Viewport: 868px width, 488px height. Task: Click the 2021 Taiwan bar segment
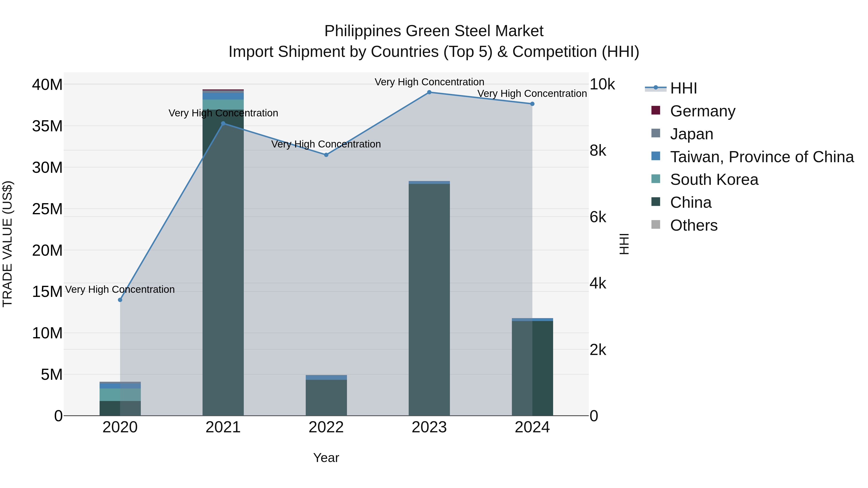[x=223, y=96]
